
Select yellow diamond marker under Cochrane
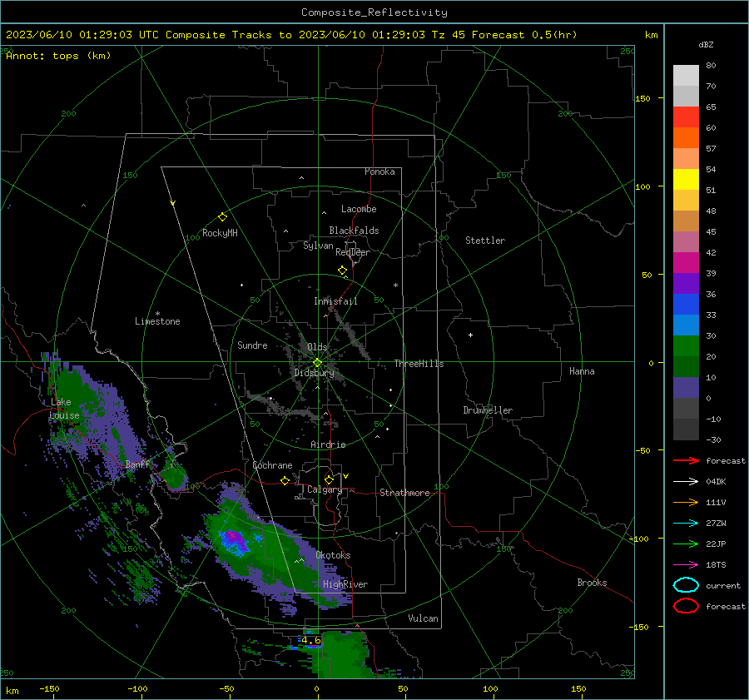[285, 480]
